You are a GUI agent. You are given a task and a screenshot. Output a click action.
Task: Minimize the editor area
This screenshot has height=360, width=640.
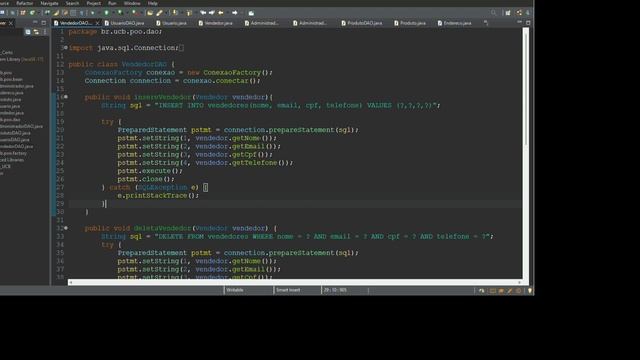click(519, 22)
